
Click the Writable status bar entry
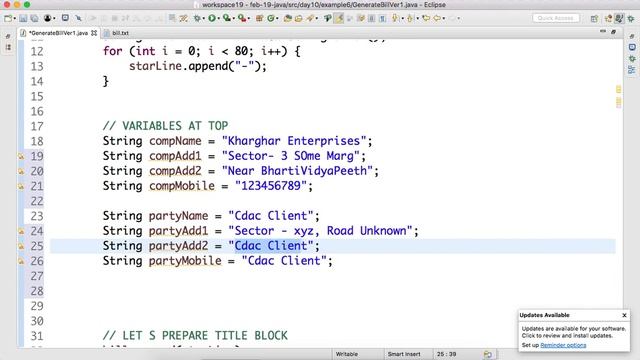click(347, 354)
